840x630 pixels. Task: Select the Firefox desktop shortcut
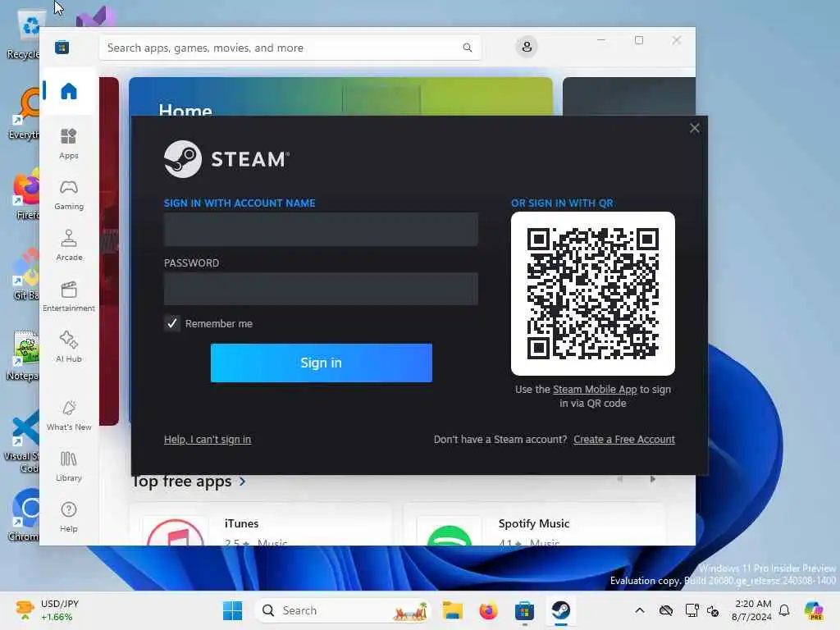click(x=24, y=194)
